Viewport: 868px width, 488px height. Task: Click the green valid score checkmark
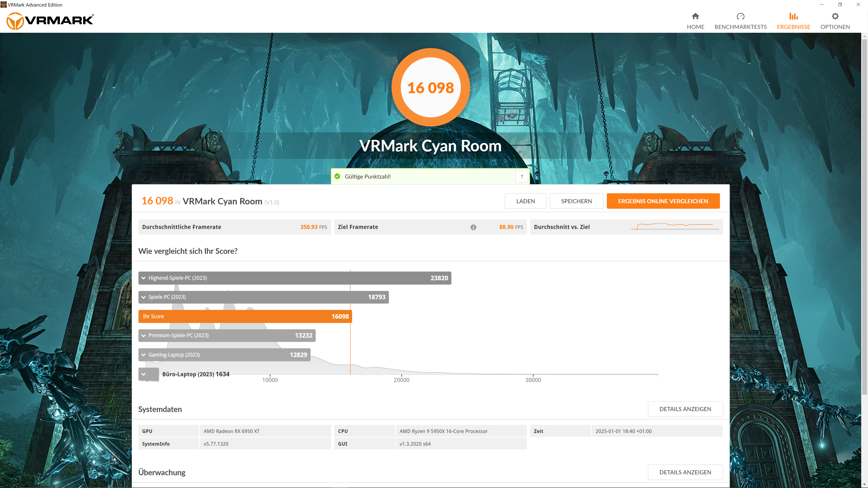[x=337, y=176]
